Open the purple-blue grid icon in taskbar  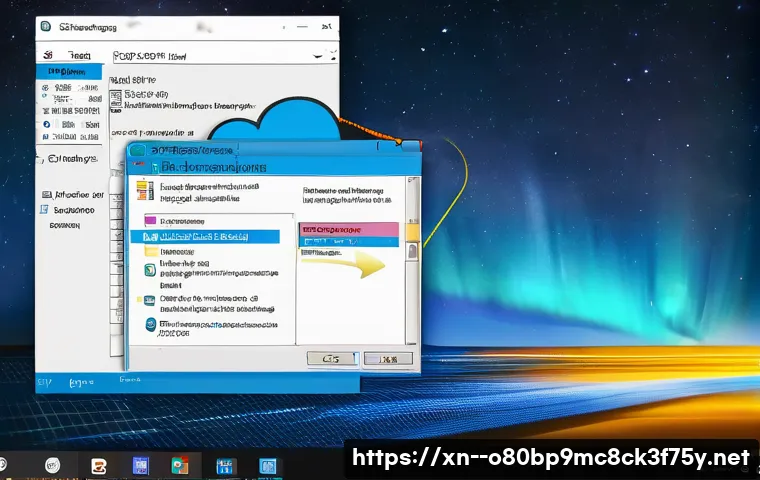[141, 466]
